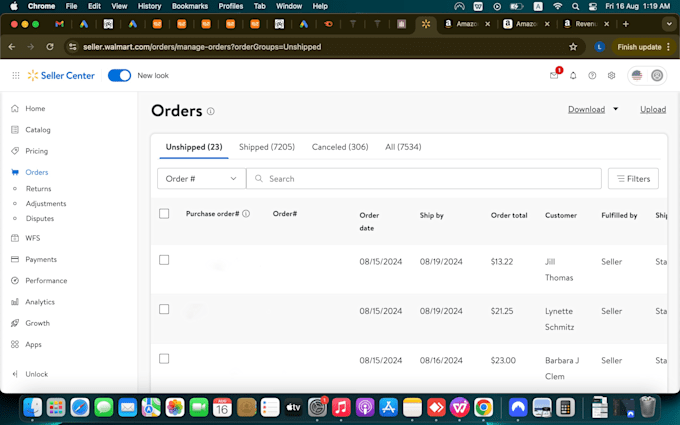Toggle the New look switch
Viewport: 680px width, 425px height.
pos(119,75)
